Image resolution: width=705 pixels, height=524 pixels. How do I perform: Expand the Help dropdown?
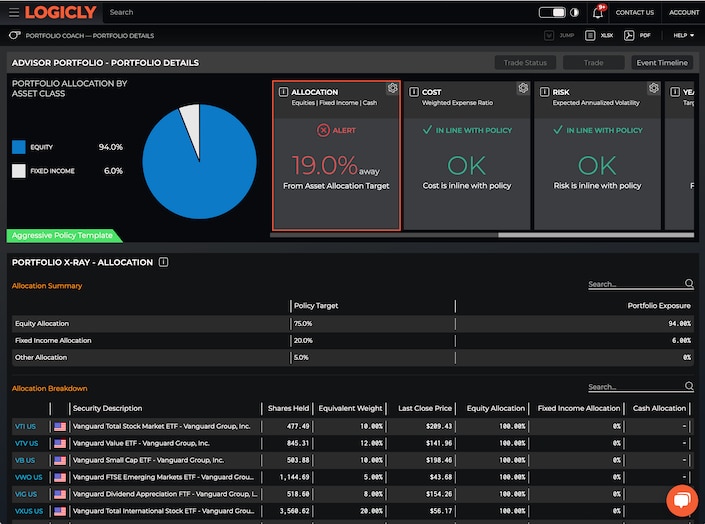[683, 35]
